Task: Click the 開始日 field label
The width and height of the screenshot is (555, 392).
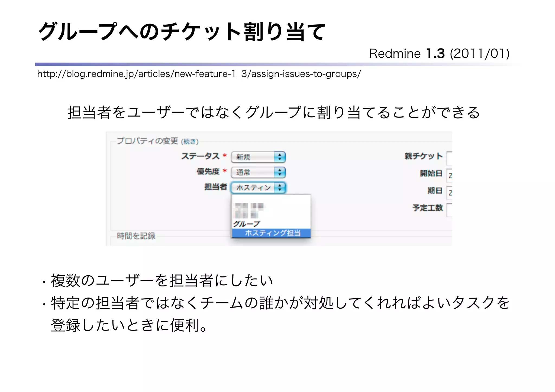Action: [x=431, y=173]
